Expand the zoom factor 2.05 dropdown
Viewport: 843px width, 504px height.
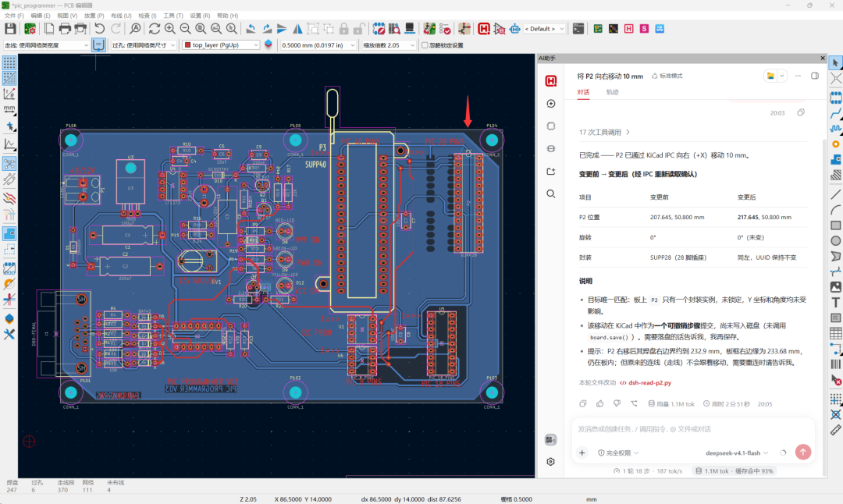coord(389,45)
